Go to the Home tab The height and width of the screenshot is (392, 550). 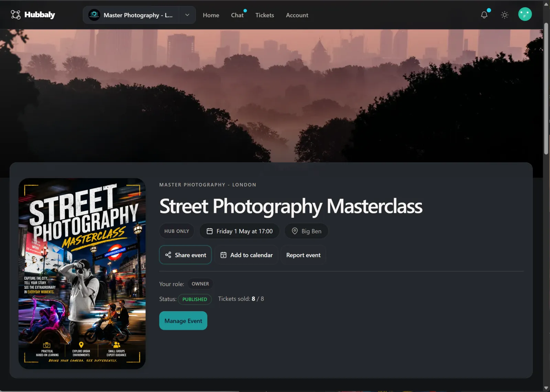[211, 15]
